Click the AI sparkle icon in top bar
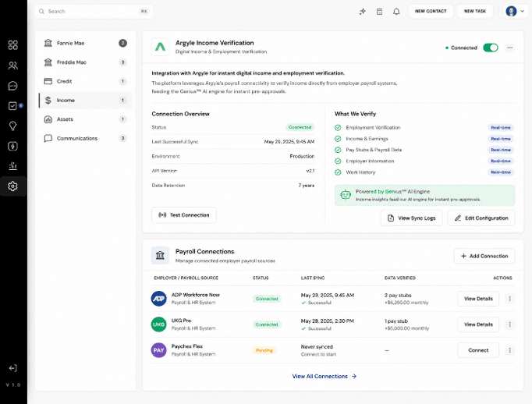 click(x=363, y=12)
